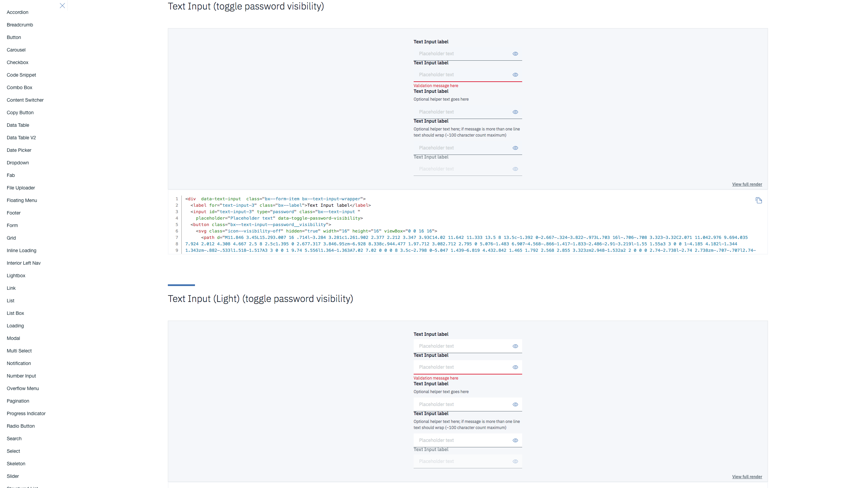View full render of the password toggle example
This screenshot has height=488, width=868.
pyautogui.click(x=747, y=184)
